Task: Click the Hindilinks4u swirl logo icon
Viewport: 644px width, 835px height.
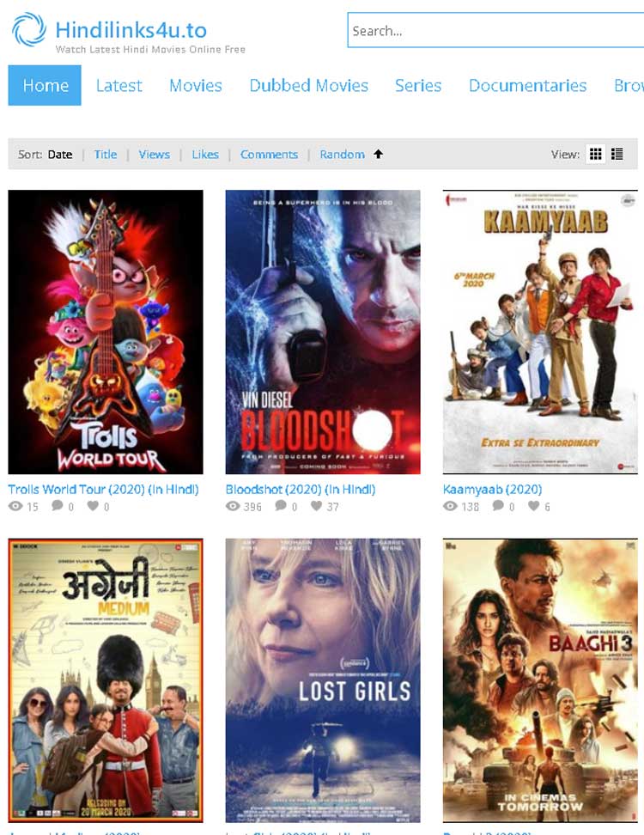Action: pyautogui.click(x=29, y=30)
